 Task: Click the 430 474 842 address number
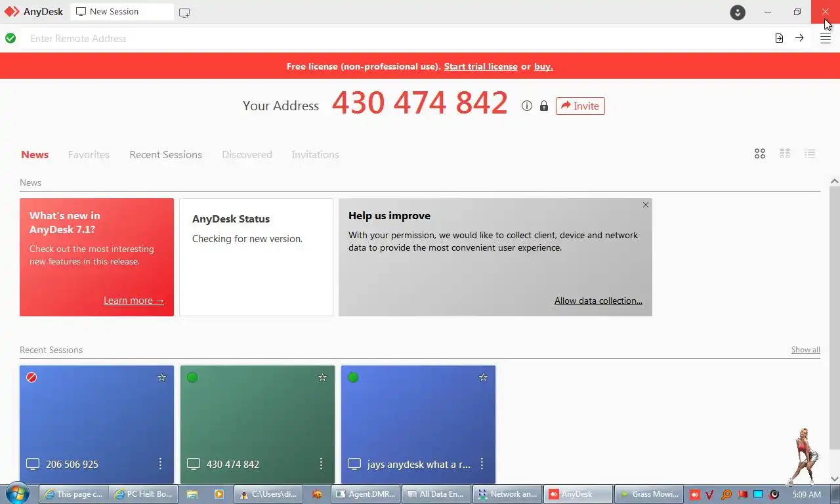pos(420,103)
